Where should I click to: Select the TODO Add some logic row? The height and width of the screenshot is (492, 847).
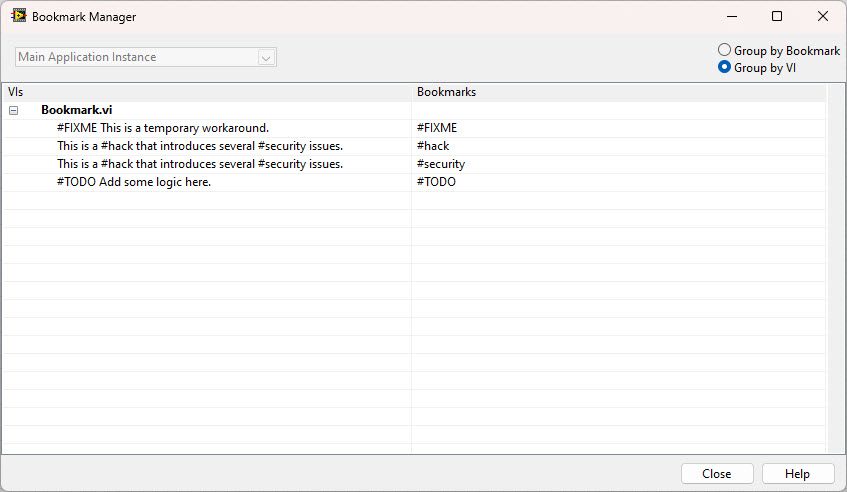(x=134, y=182)
